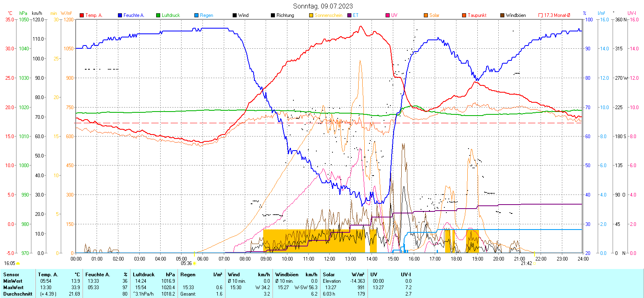Click the yellow Sonnenschein legend square
The image size is (644, 298).
point(311,15)
